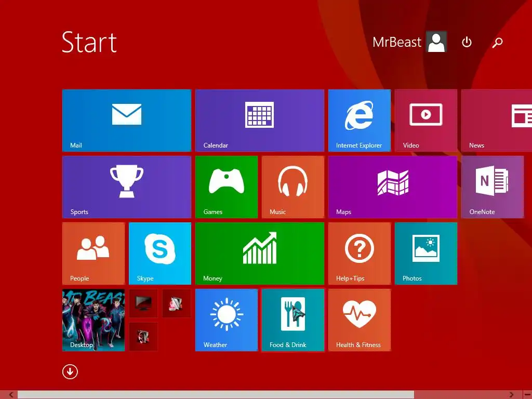
Task: Open the People tile
Action: (94, 254)
